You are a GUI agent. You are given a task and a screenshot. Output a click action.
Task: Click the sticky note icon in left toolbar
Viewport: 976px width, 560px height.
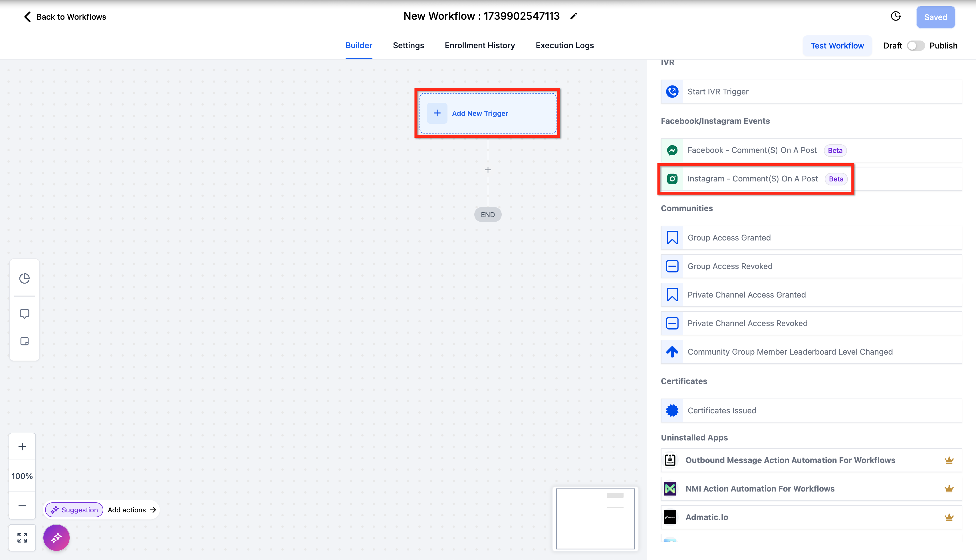coord(24,341)
